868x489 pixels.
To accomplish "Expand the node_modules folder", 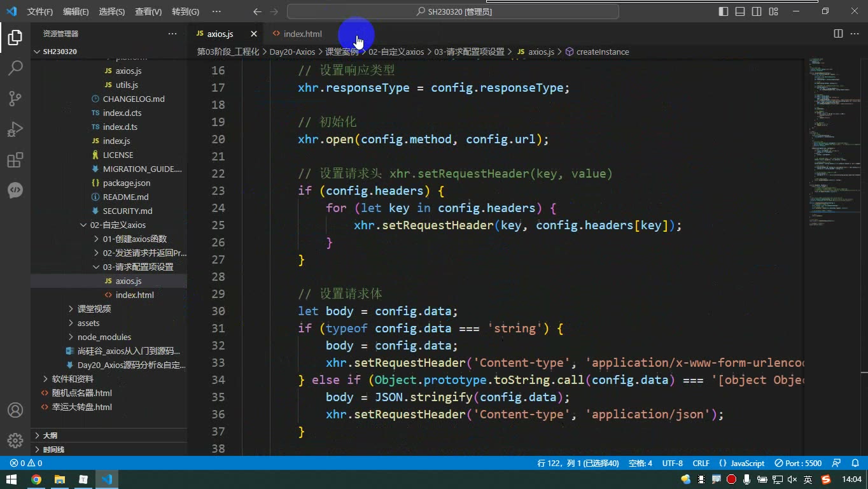I will 104,337.
